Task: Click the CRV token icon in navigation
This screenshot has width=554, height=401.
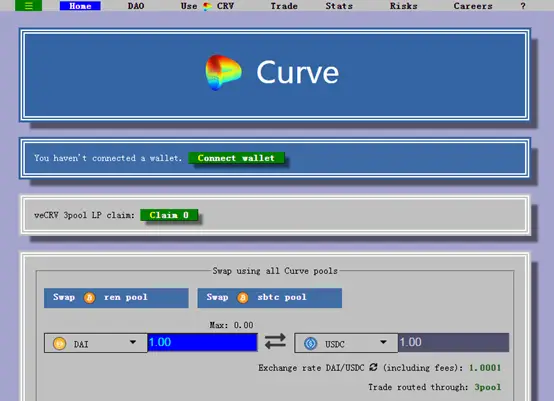Action: pyautogui.click(x=207, y=6)
